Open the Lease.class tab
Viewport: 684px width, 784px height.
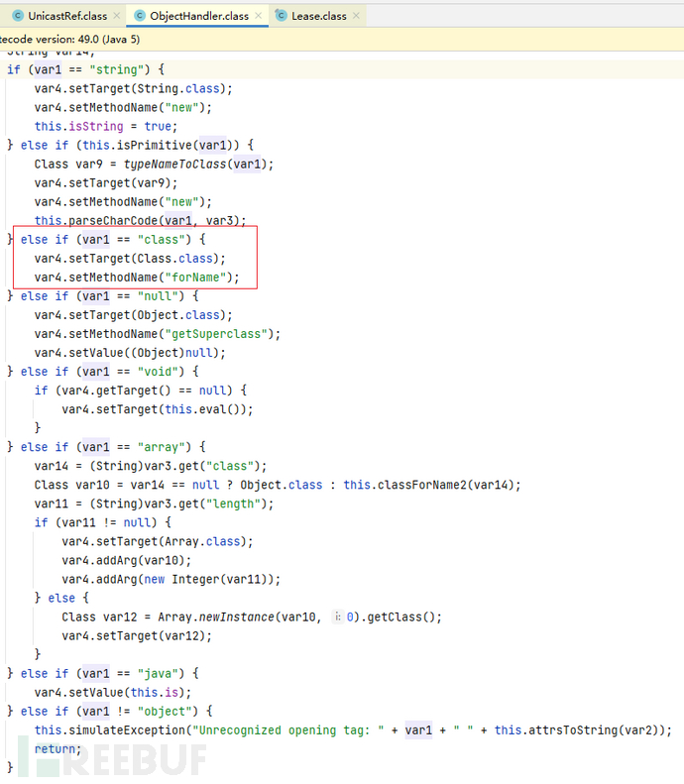[317, 16]
